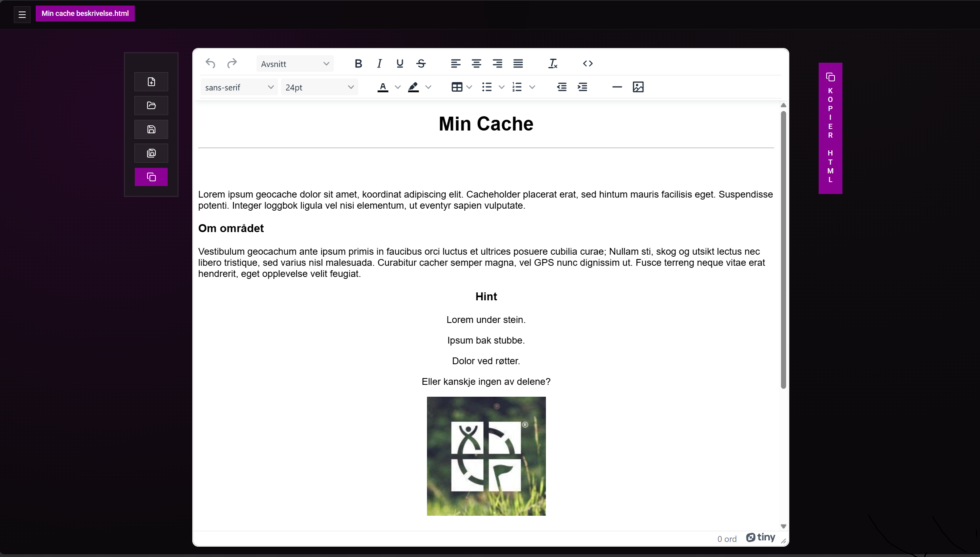Viewport: 980px width, 557px height.
Task: Decrease the indent
Action: 562,87
